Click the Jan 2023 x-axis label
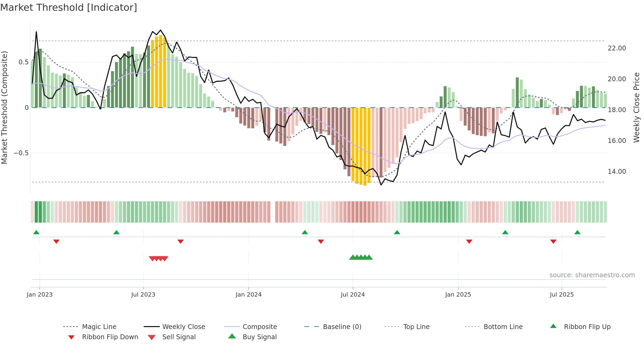 [x=39, y=295]
